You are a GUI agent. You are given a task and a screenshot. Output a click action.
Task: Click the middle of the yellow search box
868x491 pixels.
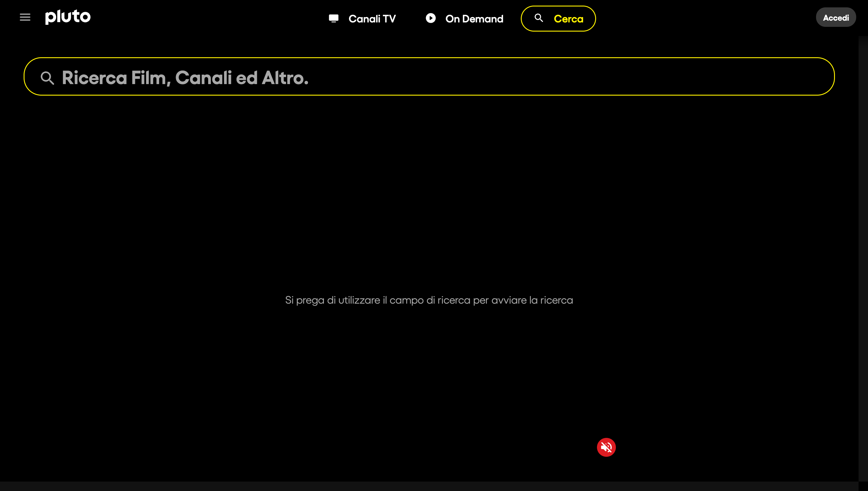pos(428,77)
